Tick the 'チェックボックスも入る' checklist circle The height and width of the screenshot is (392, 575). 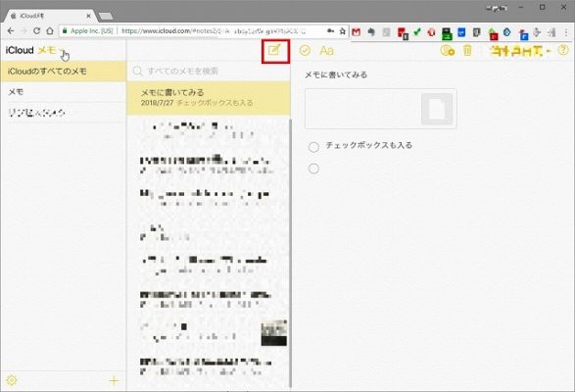point(313,147)
